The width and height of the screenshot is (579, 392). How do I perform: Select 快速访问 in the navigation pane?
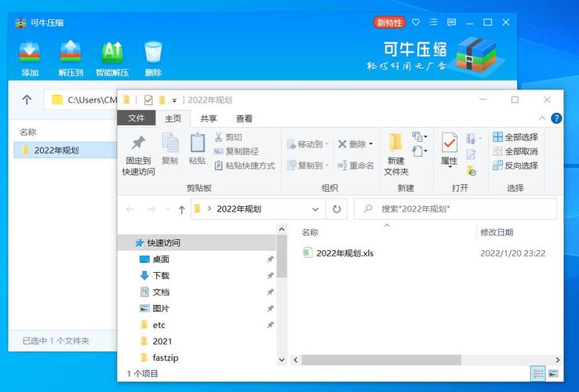[197, 242]
